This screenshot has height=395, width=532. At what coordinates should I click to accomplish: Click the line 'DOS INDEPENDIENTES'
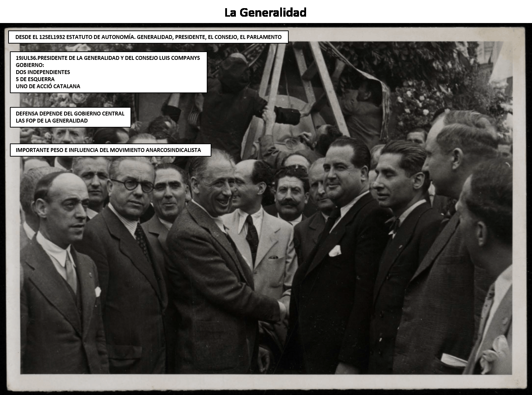tap(43, 72)
